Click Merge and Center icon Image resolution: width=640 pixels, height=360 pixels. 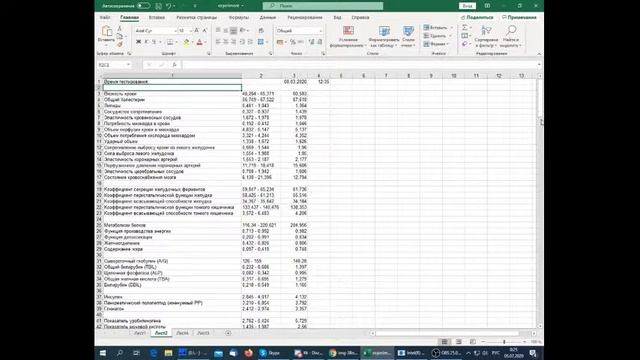pos(260,42)
